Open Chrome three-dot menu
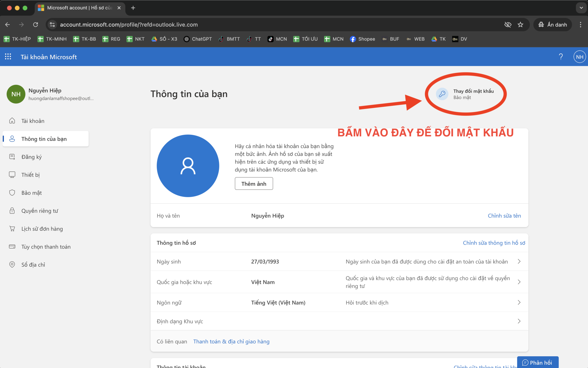This screenshot has height=368, width=588. click(580, 25)
